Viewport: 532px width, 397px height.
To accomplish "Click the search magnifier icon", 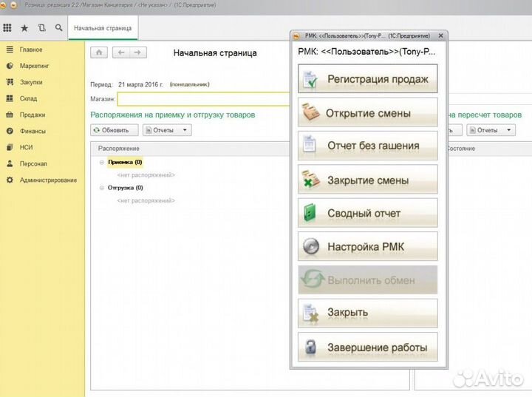I will click(x=58, y=27).
